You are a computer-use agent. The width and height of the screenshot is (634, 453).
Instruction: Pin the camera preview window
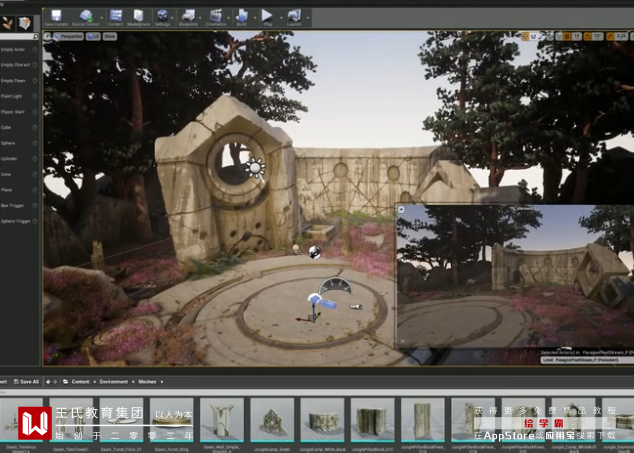click(x=401, y=209)
